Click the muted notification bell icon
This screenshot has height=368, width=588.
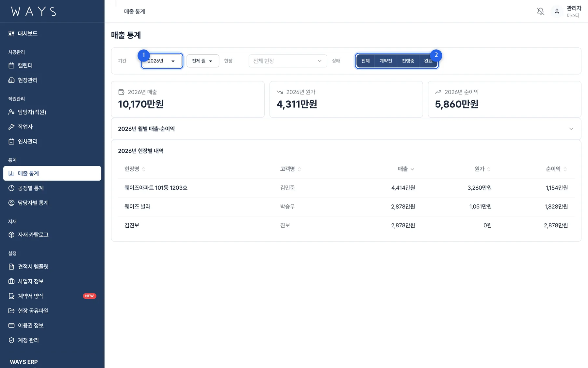pyautogui.click(x=541, y=11)
